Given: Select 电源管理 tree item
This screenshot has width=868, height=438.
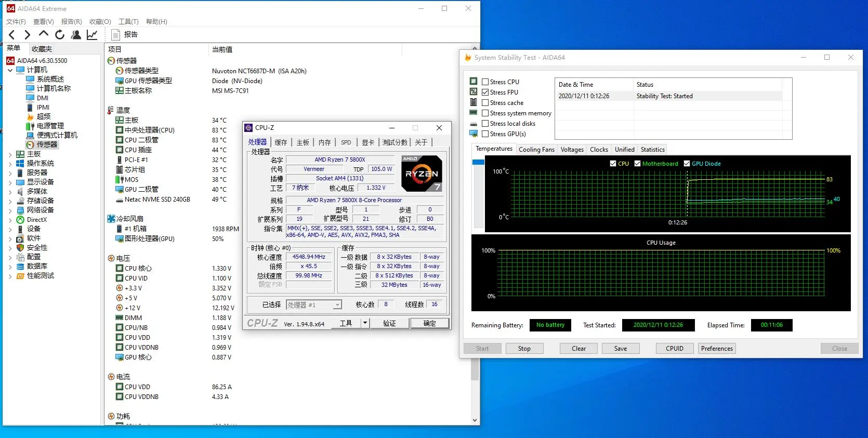Looking at the screenshot, I should pos(50,126).
